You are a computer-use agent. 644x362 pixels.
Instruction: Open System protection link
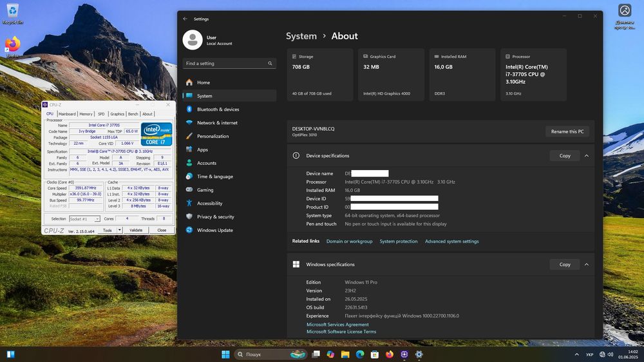399,242
